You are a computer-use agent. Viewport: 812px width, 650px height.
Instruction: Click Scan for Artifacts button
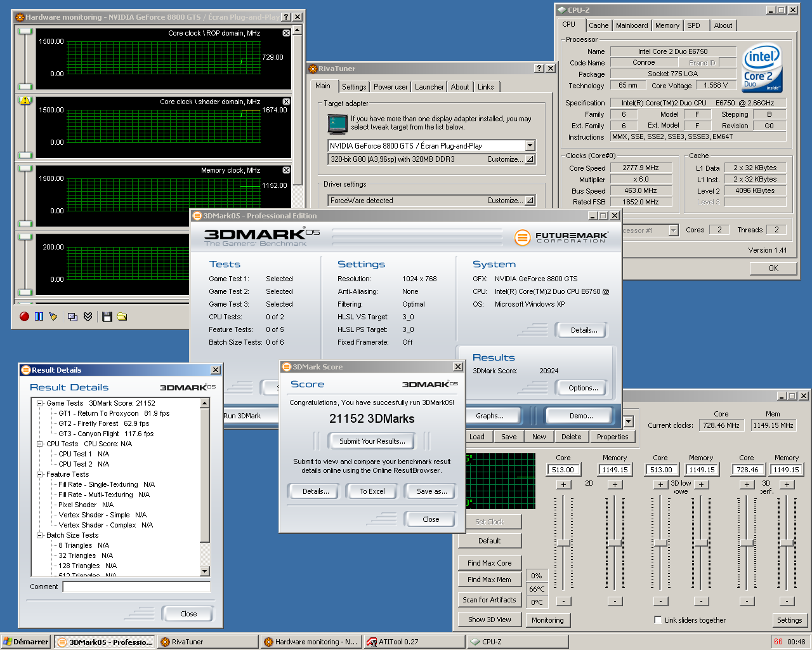pos(489,600)
